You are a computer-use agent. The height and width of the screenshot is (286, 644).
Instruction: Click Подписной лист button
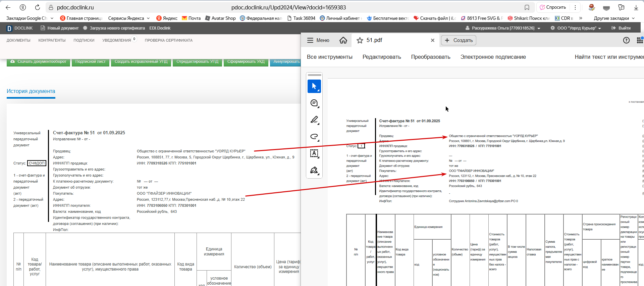tap(90, 62)
